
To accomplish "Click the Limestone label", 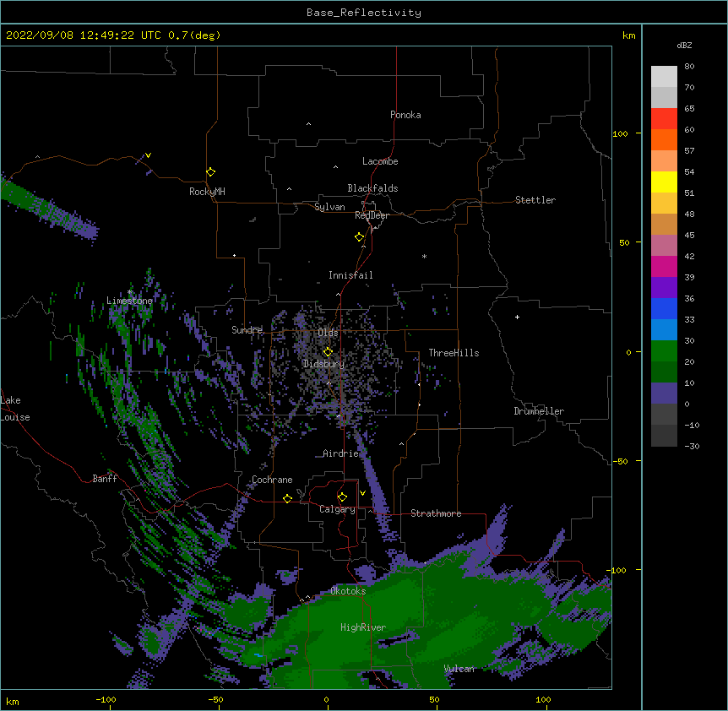I will 129,301.
